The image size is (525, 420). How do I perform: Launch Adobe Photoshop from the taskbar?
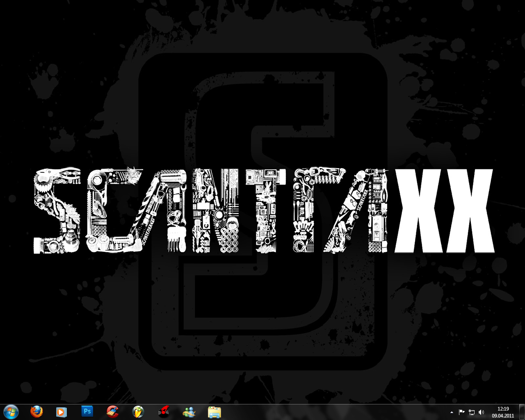coord(87,411)
